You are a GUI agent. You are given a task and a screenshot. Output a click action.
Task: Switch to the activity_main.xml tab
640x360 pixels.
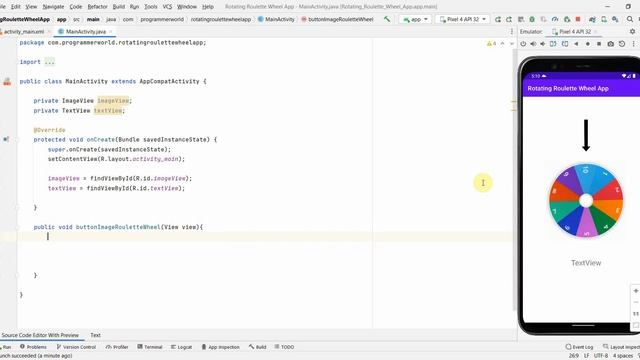point(24,31)
